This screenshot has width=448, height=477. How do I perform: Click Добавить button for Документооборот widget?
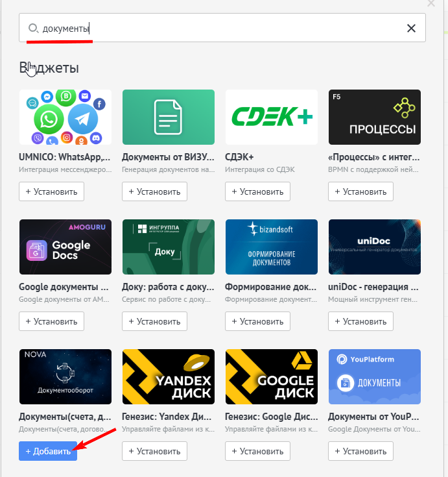click(48, 451)
